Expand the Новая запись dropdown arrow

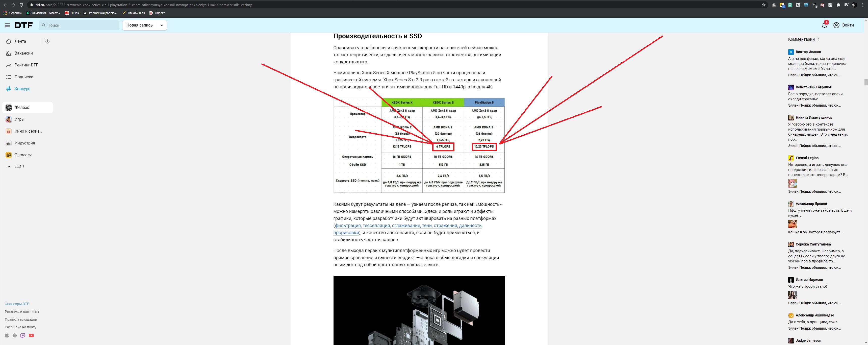[162, 25]
